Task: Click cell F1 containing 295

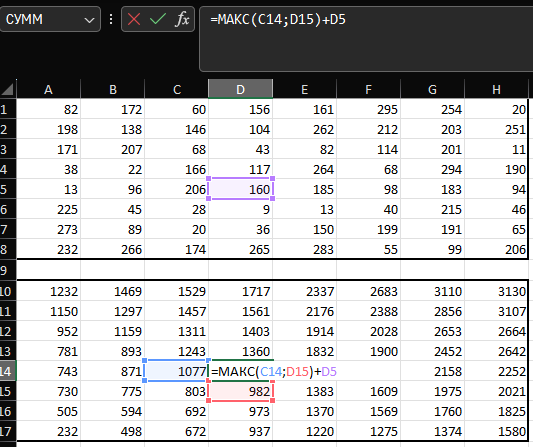Action: pos(368,109)
